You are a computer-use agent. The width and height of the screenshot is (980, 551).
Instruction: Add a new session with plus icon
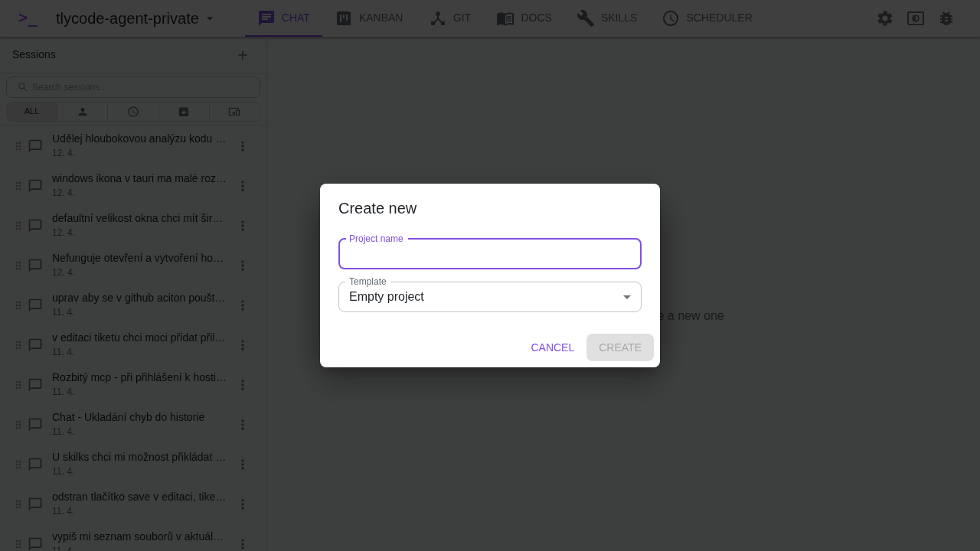(x=243, y=55)
